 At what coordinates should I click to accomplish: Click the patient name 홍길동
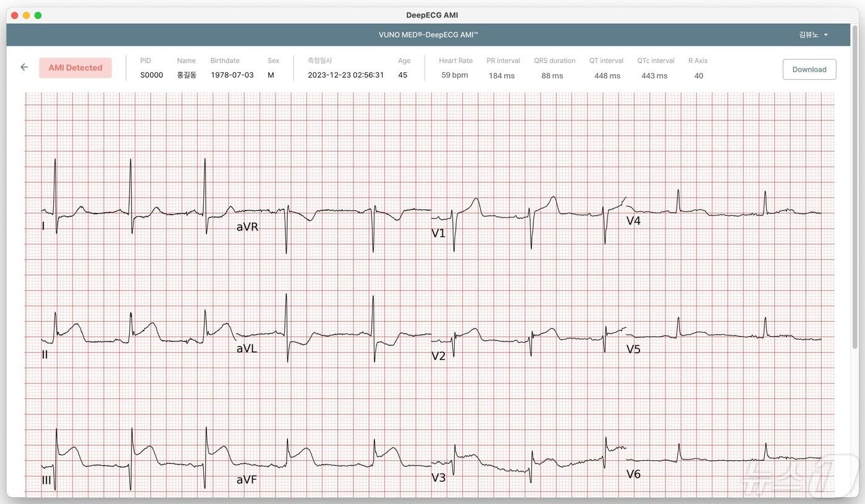point(186,75)
